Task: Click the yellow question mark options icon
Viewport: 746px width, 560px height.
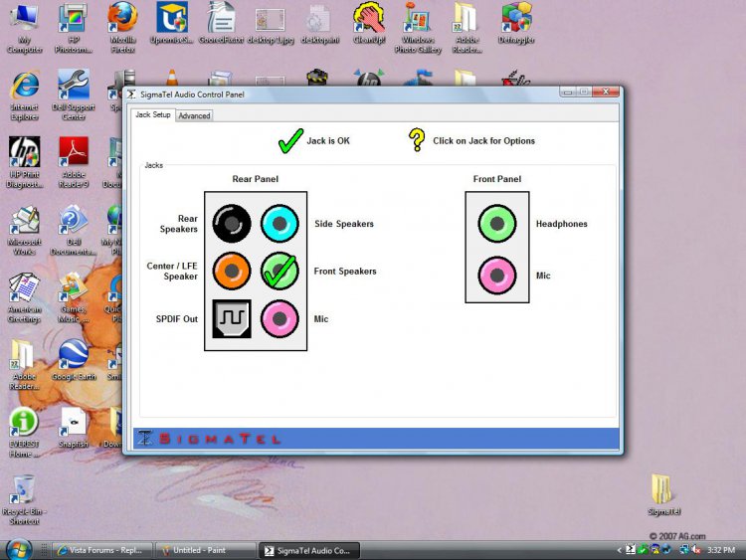Action: (417, 140)
